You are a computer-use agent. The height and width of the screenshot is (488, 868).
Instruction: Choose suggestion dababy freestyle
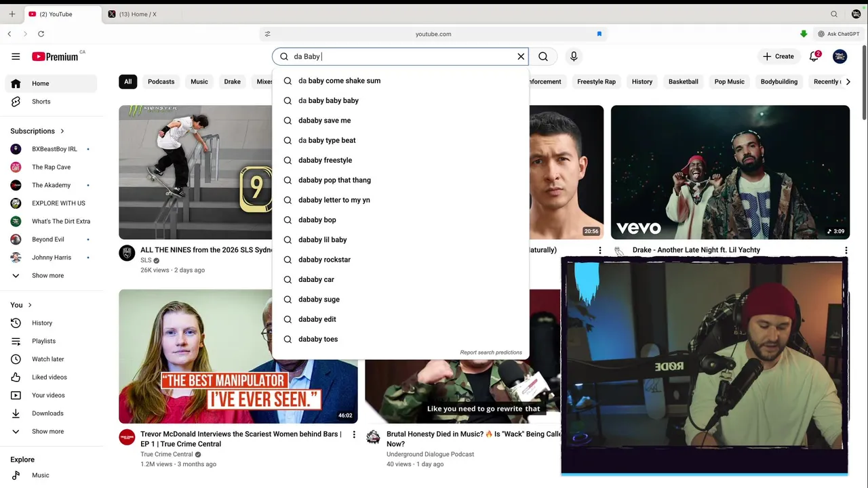point(400,160)
